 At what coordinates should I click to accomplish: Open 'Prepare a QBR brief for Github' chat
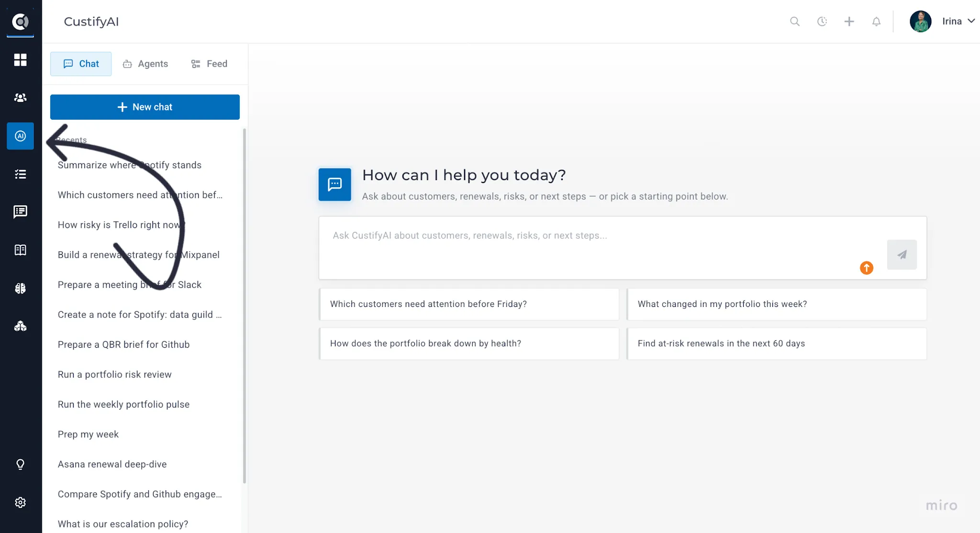tap(124, 345)
